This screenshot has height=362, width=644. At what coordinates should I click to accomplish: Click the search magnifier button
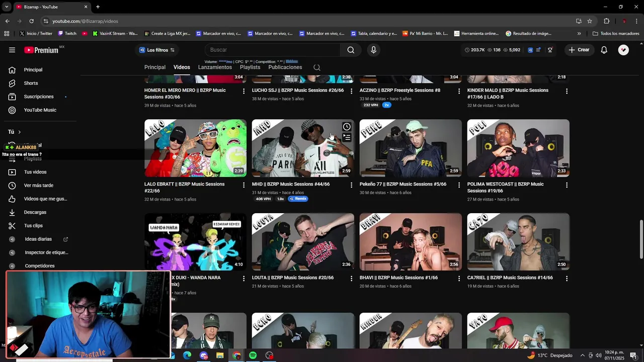point(351,50)
